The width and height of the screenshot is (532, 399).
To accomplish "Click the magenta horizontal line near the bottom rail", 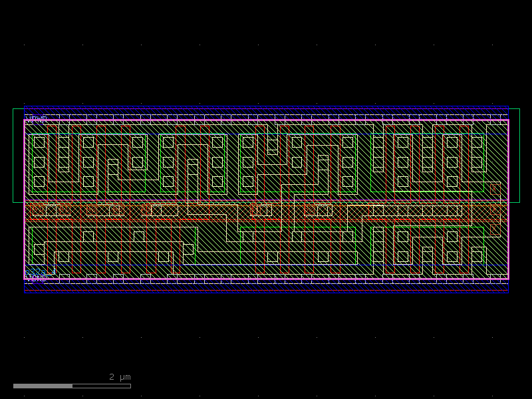I will [266, 279].
